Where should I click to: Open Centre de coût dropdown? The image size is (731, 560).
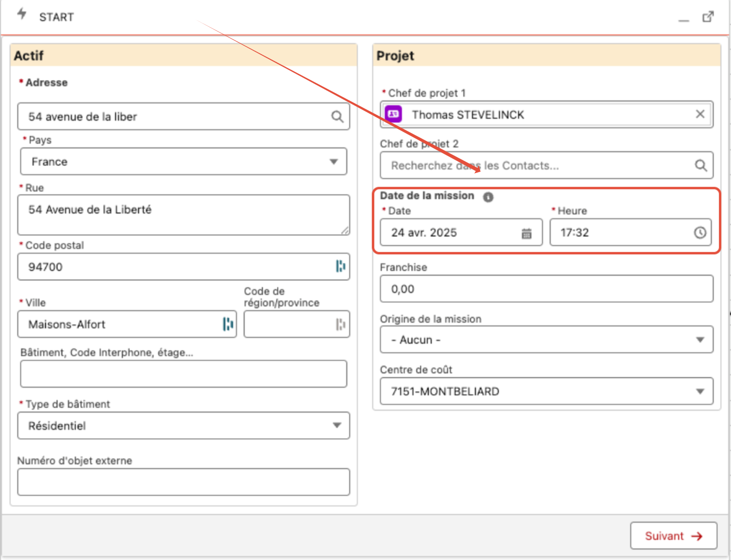coord(546,391)
